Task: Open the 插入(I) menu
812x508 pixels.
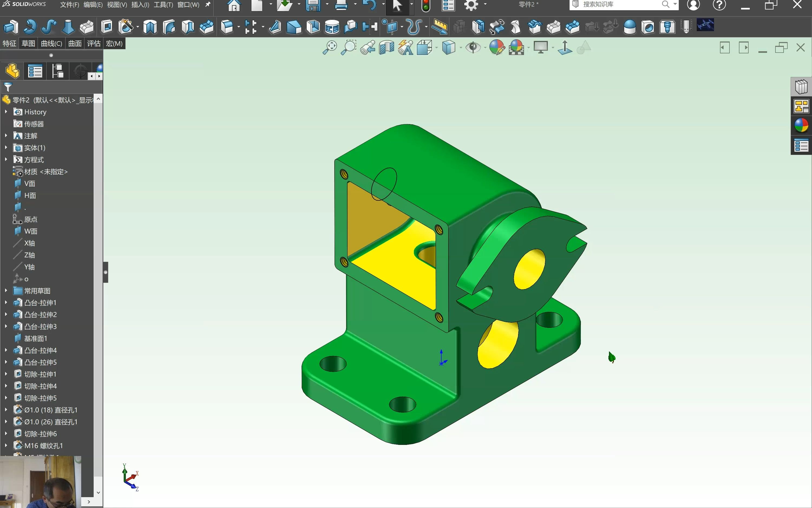Action: click(140, 5)
